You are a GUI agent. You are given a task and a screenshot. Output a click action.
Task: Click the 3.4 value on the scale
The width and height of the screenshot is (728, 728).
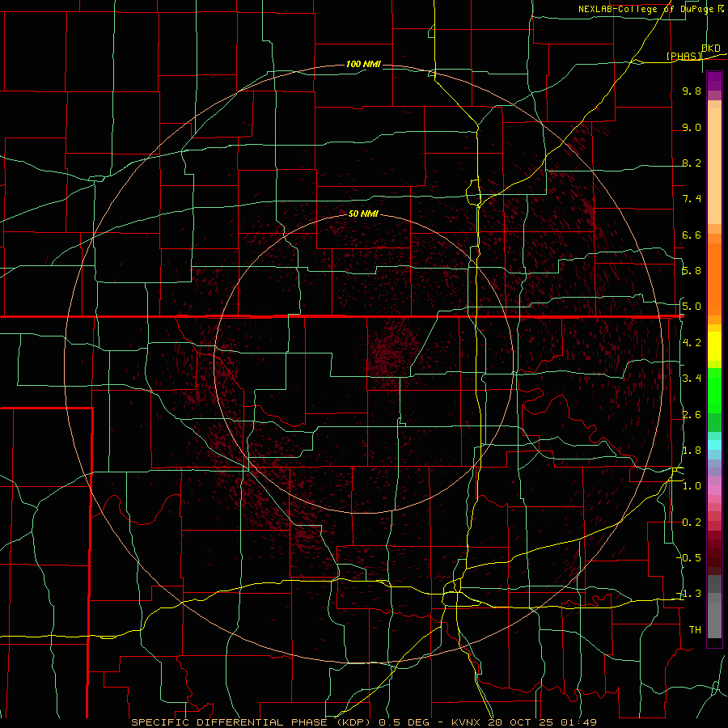click(x=692, y=379)
